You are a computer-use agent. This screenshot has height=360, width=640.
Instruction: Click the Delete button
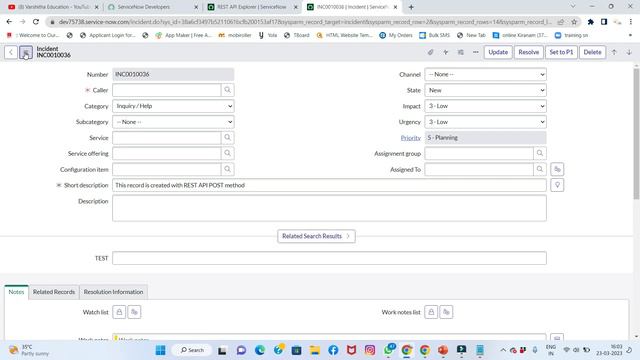click(x=592, y=52)
